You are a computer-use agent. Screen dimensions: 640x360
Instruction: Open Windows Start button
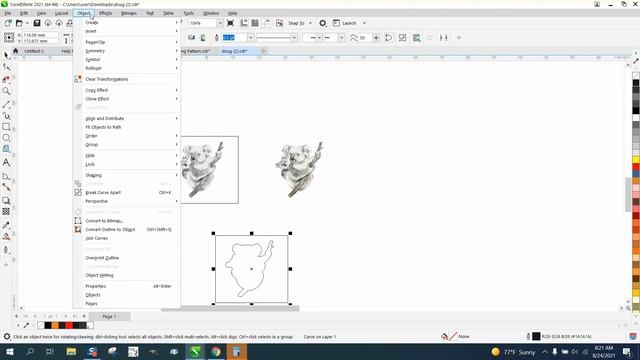coord(9,351)
